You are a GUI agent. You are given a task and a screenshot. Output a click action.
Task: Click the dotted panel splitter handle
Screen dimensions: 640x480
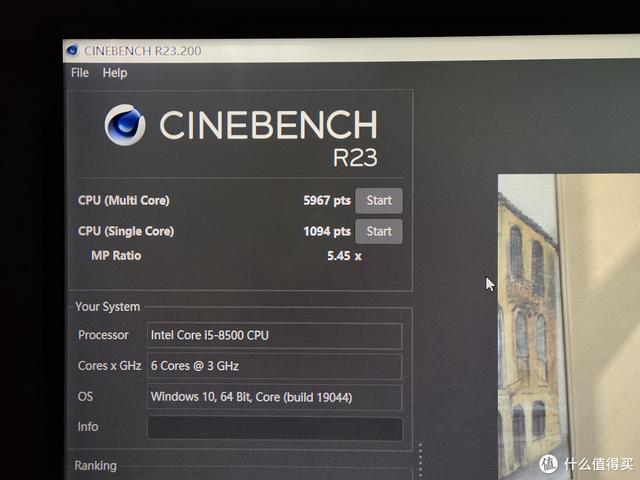(420, 461)
